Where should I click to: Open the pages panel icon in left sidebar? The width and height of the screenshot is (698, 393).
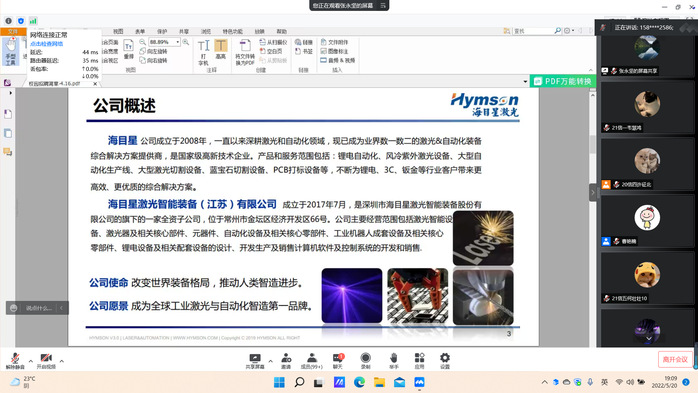8,133
